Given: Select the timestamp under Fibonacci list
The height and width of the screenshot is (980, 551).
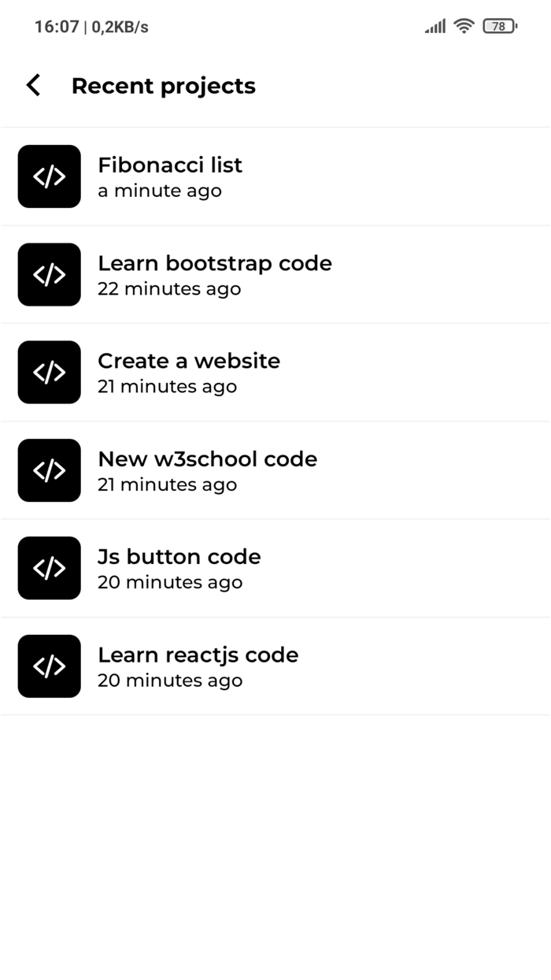Looking at the screenshot, I should 160,191.
